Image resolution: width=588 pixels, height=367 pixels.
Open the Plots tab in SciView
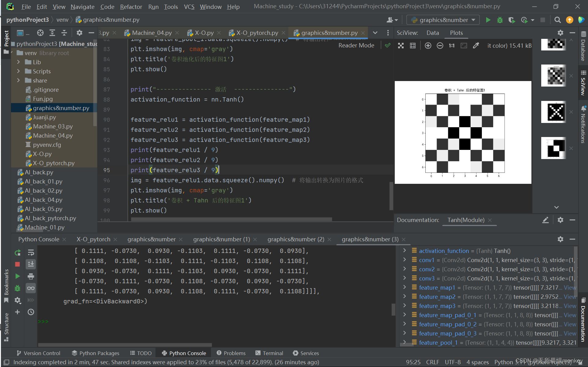click(456, 33)
